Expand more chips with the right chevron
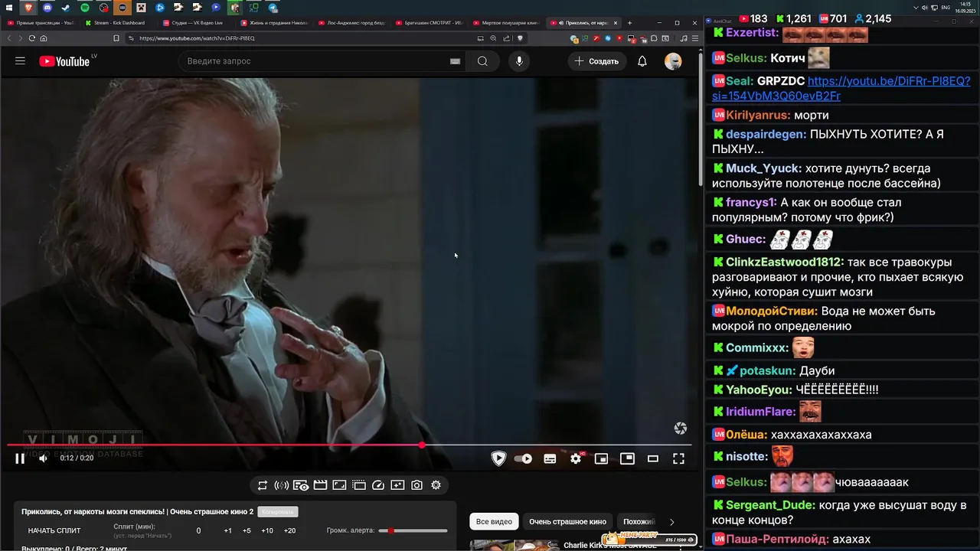The width and height of the screenshot is (980, 551). [672, 522]
